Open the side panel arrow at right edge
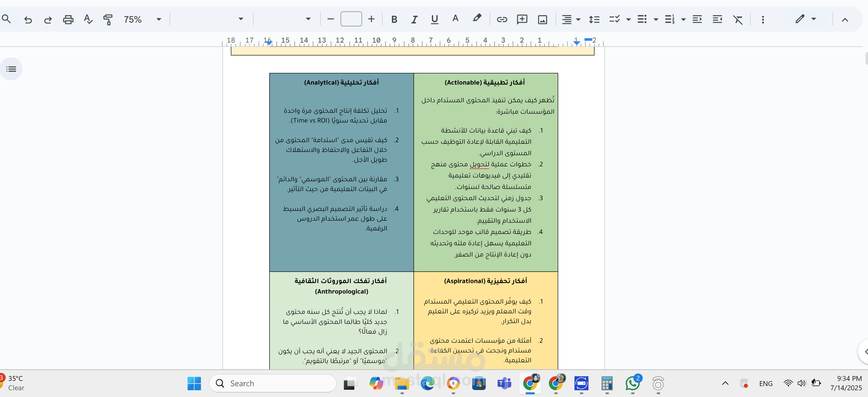This screenshot has height=397, width=868. 864,352
